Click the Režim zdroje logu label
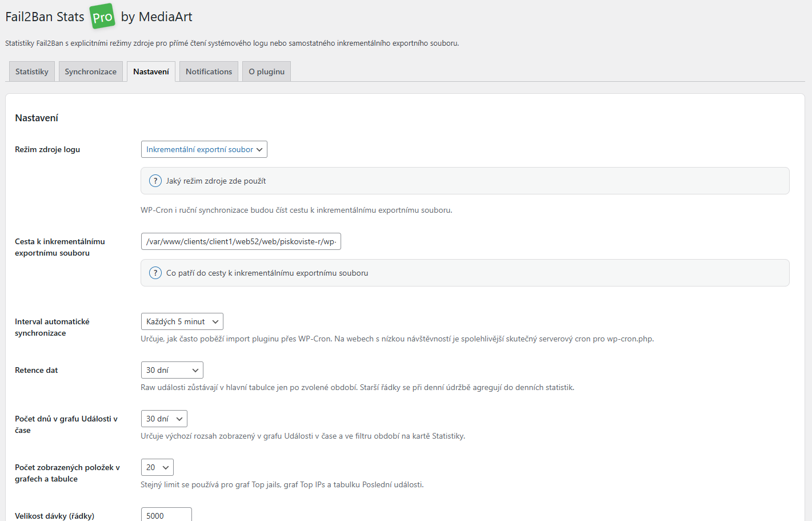812x521 pixels. (x=47, y=149)
